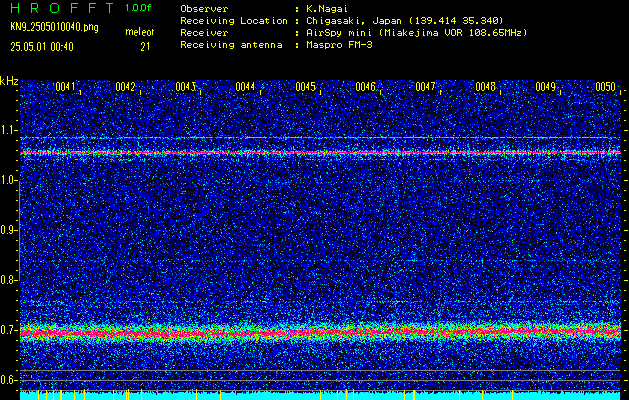Image resolution: width=629 pixels, height=400 pixels.
Task: Click the 1.0 frequency axis label
Action: 8,180
